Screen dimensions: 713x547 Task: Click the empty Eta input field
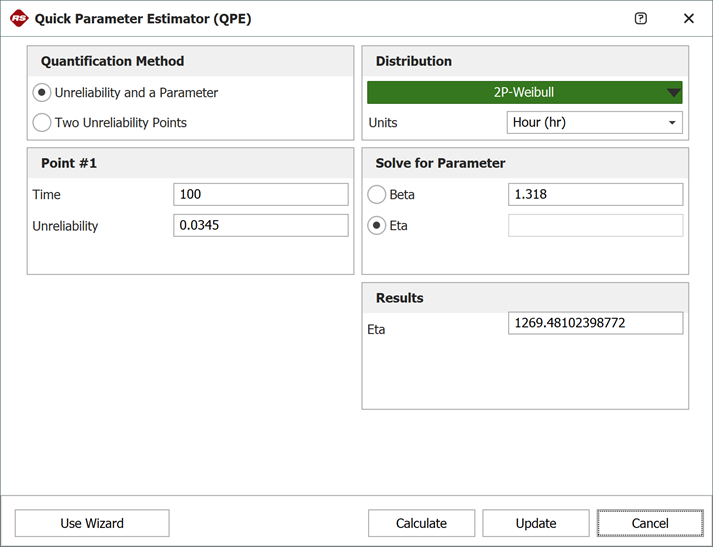tap(595, 225)
